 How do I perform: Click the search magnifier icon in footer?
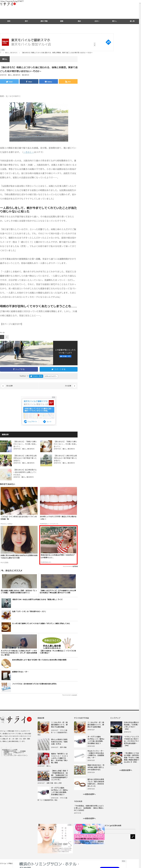click(x=133, y=837)
